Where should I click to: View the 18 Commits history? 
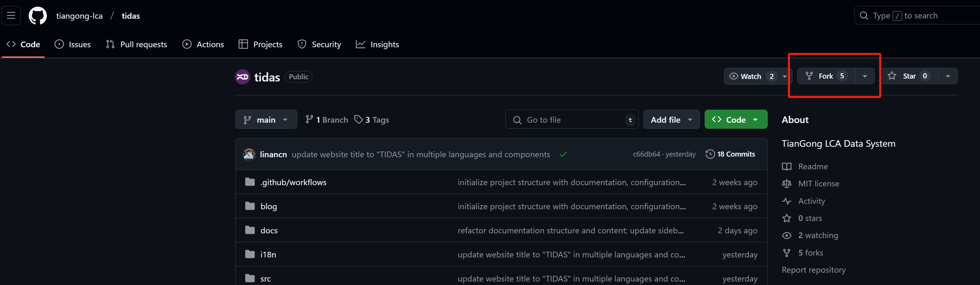pyautogui.click(x=730, y=154)
